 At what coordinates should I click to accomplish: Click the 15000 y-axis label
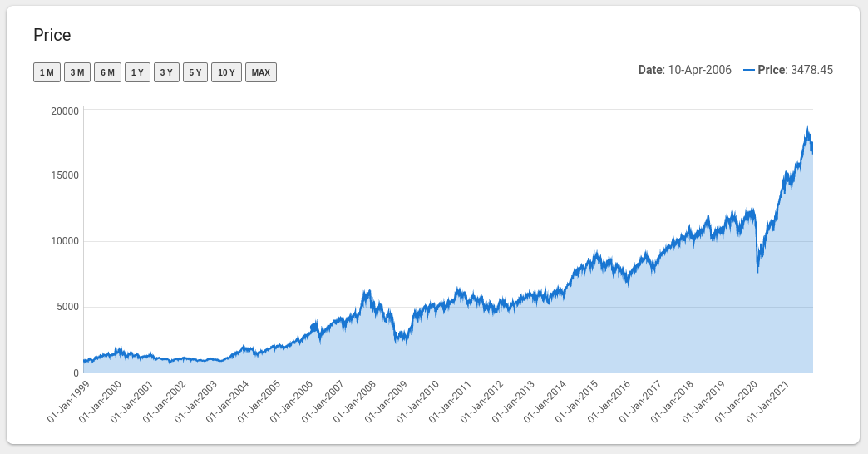[65, 175]
